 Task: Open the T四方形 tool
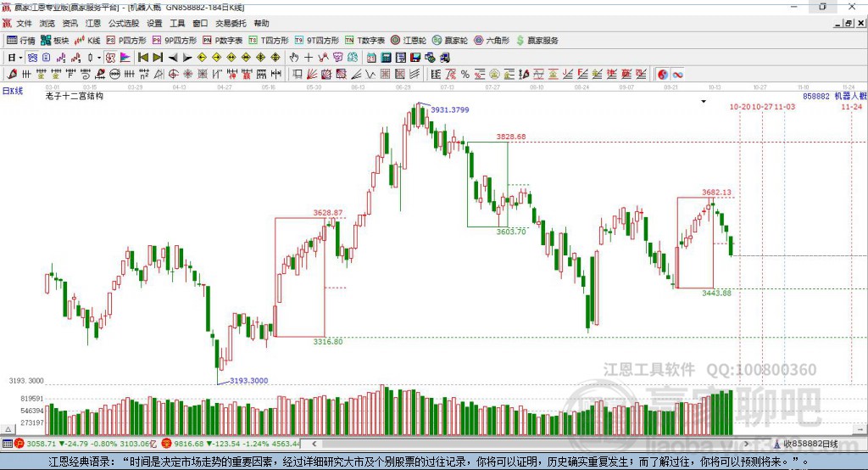pos(269,41)
